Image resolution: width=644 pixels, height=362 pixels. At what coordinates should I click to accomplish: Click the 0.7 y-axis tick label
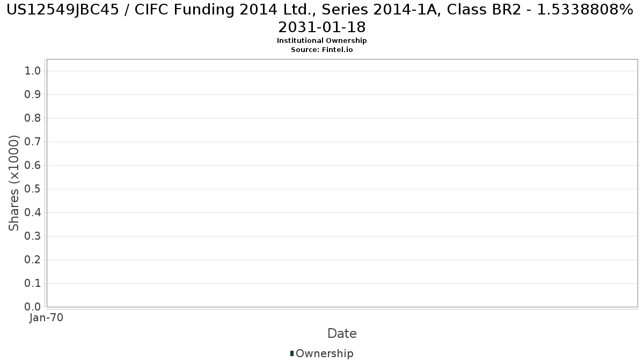(33, 142)
